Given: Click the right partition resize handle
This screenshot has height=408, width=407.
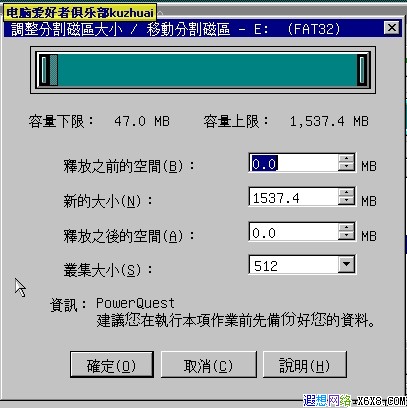Looking at the screenshot, I should 362,70.
